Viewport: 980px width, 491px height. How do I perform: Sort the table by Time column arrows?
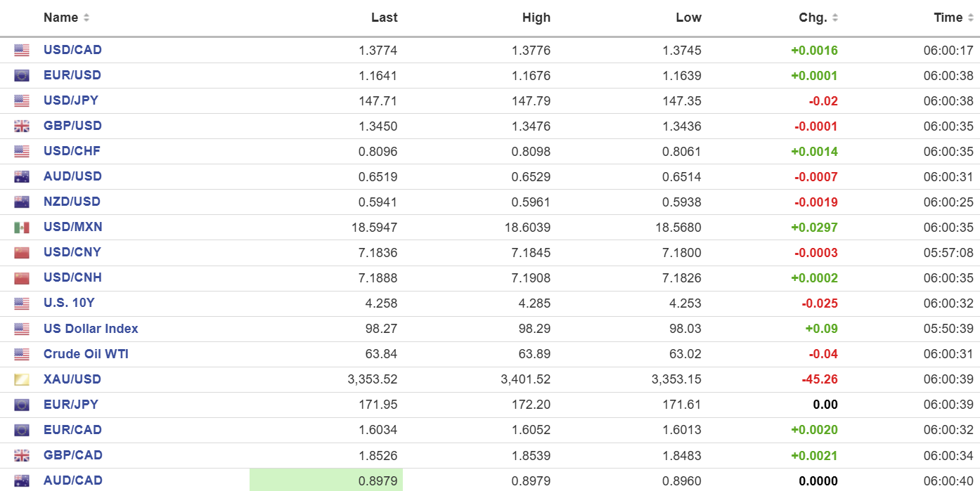point(970,18)
